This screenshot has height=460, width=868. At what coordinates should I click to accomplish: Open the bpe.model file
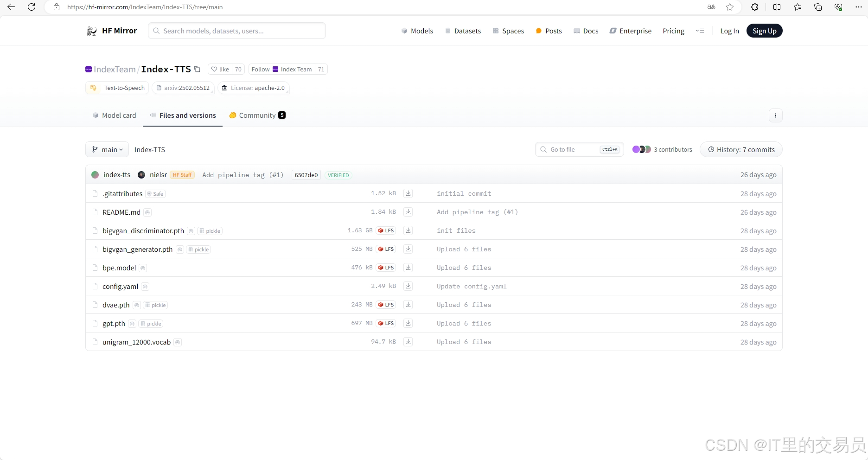[119, 268]
